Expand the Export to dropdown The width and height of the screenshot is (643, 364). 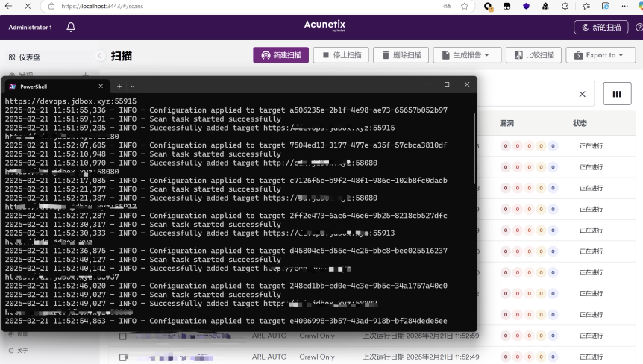600,55
